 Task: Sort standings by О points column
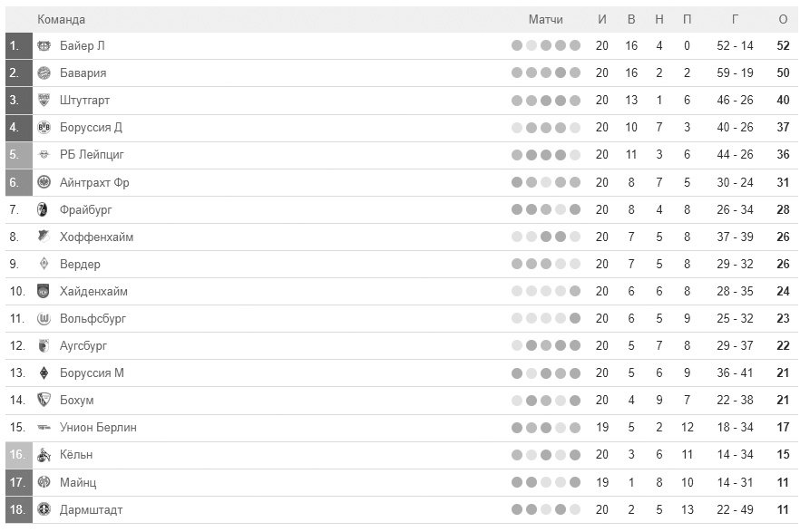click(x=783, y=19)
